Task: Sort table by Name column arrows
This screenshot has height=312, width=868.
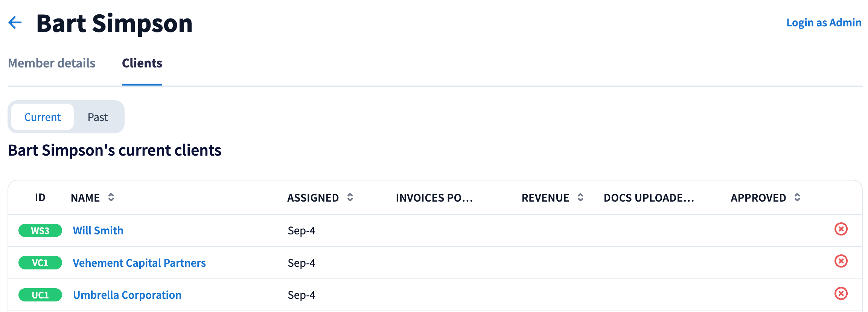Action: (x=111, y=197)
